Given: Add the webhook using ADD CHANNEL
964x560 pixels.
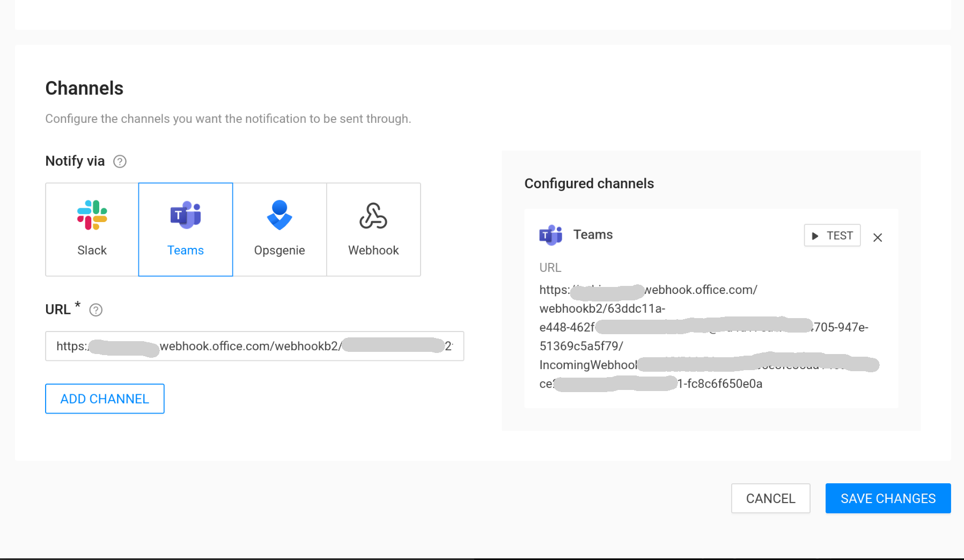Looking at the screenshot, I should click(x=105, y=399).
